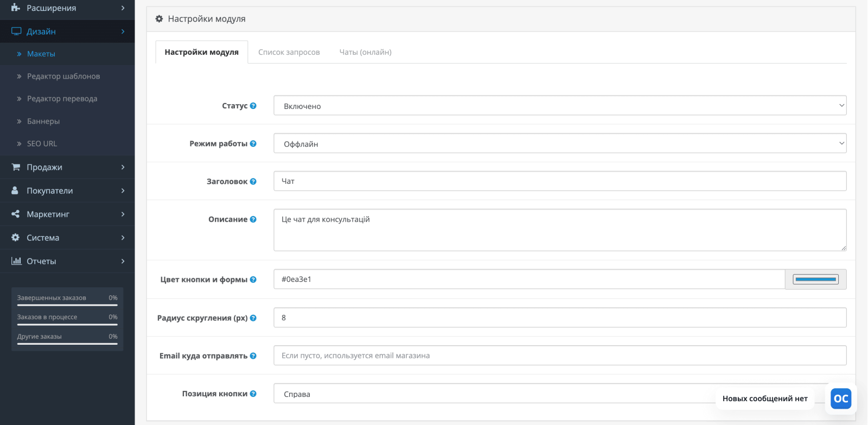This screenshot has width=868, height=425.
Task: Click the monitor icon next to Дизайн
Action: [16, 31]
